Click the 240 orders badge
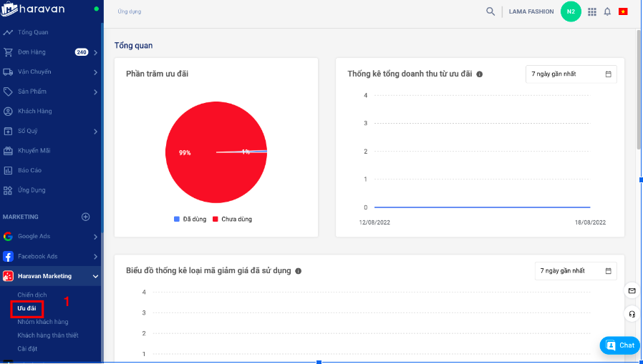 pyautogui.click(x=81, y=52)
